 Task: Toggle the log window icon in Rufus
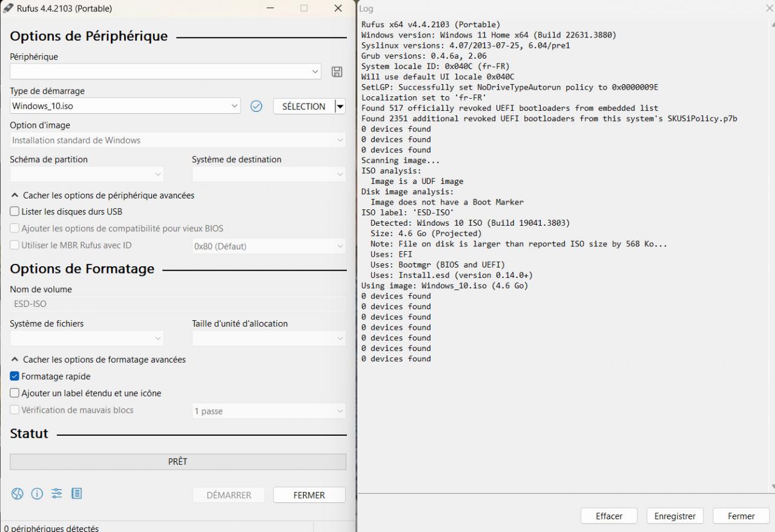coord(76,494)
